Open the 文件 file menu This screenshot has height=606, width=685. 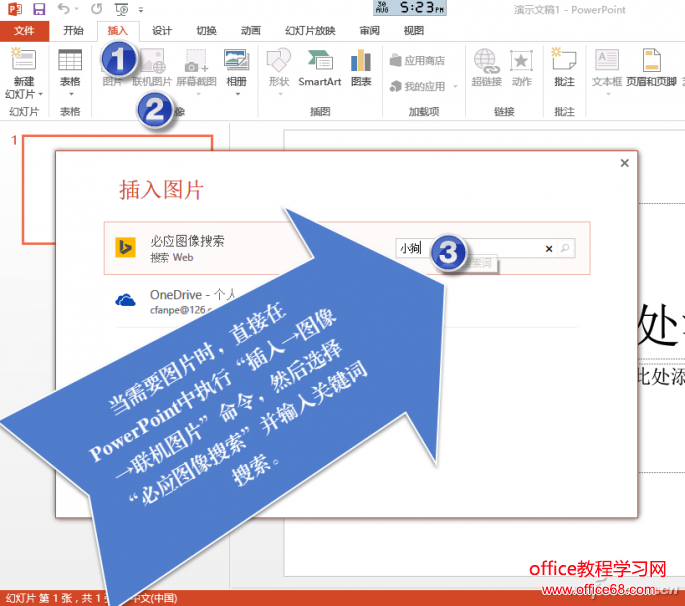pos(24,30)
